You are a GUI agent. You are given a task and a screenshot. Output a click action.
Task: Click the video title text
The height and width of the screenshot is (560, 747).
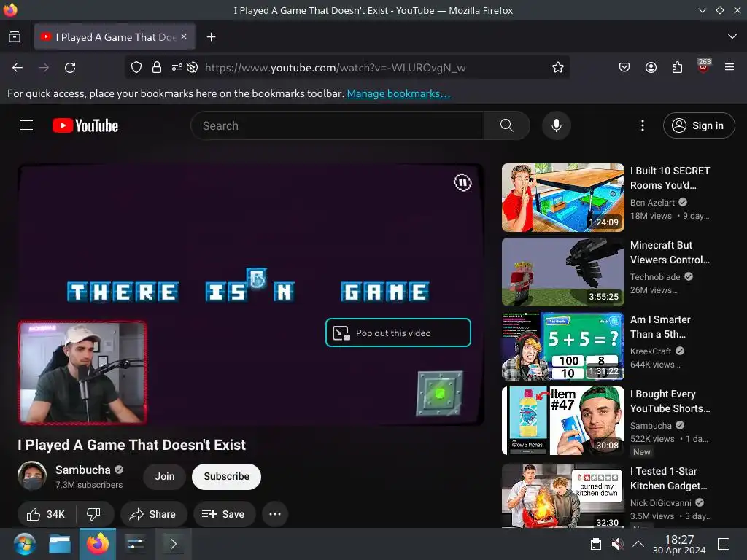click(x=131, y=445)
